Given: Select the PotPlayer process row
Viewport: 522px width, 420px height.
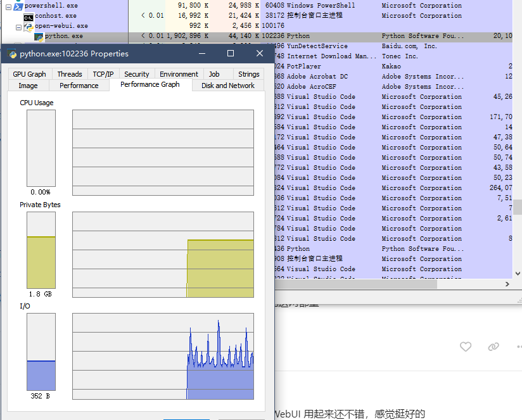Looking at the screenshot, I should point(393,67).
